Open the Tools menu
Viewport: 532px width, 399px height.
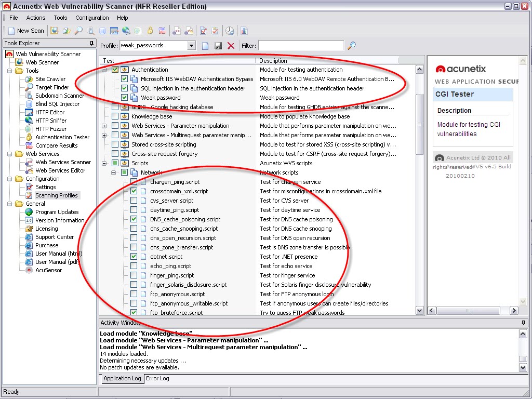point(60,18)
